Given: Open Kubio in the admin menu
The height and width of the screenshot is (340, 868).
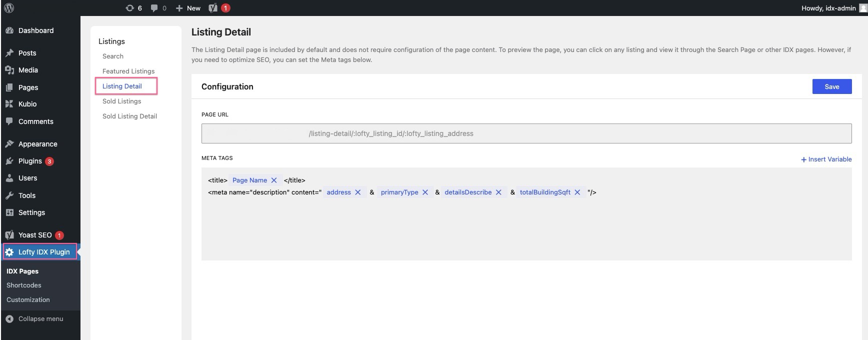Looking at the screenshot, I should 27,104.
